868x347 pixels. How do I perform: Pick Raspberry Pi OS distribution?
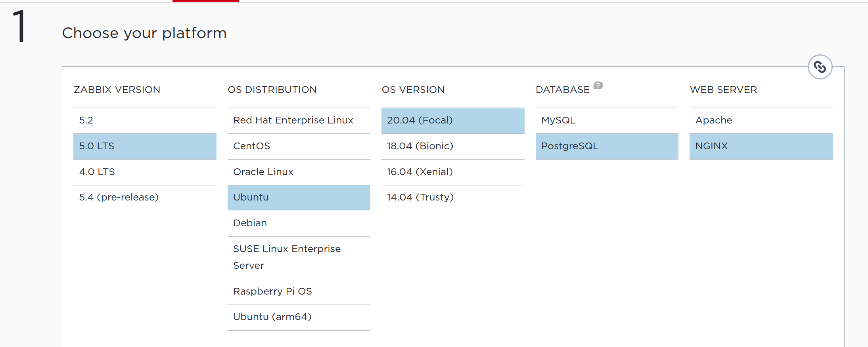tap(299, 291)
